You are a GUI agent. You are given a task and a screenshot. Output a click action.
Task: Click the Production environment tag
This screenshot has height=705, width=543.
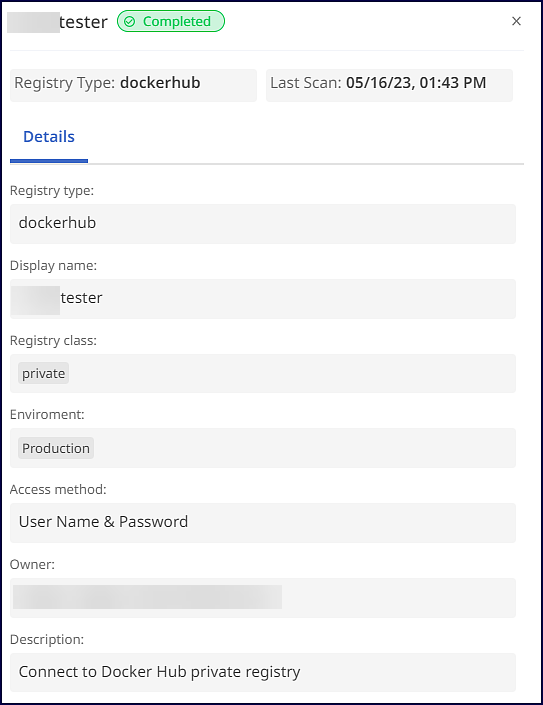coord(56,448)
